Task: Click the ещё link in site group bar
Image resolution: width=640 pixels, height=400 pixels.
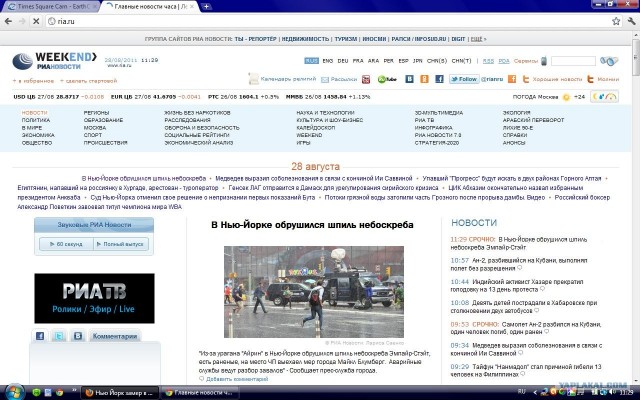Action: [x=476, y=39]
